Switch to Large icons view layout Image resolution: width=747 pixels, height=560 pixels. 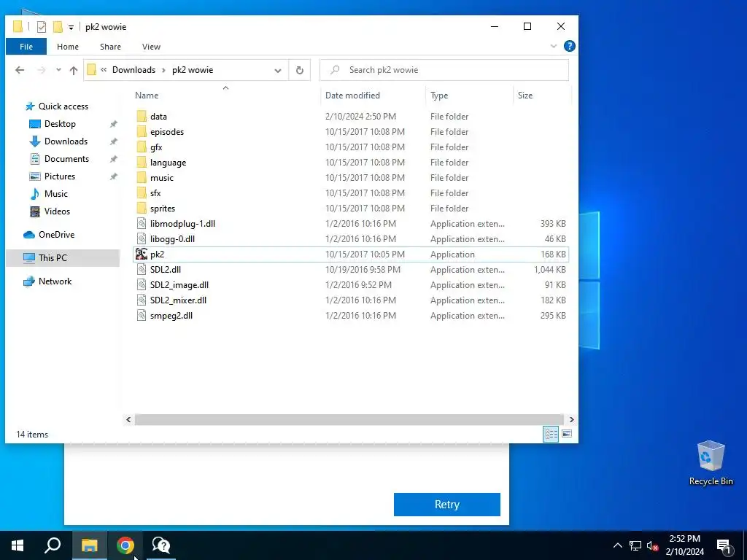pos(567,434)
